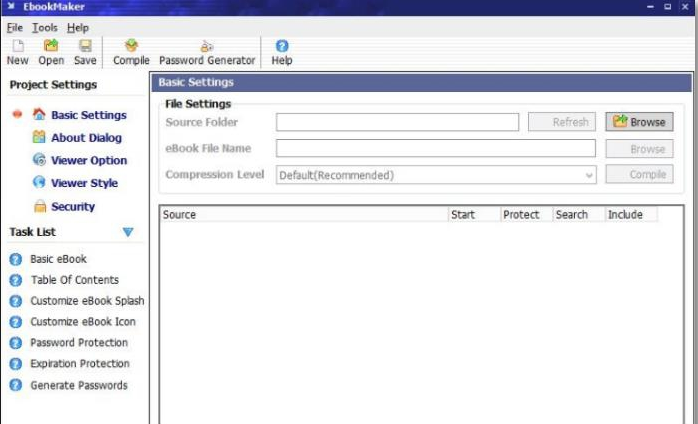Click the eBook File Name input field
This screenshot has height=424, width=698.
tap(436, 148)
